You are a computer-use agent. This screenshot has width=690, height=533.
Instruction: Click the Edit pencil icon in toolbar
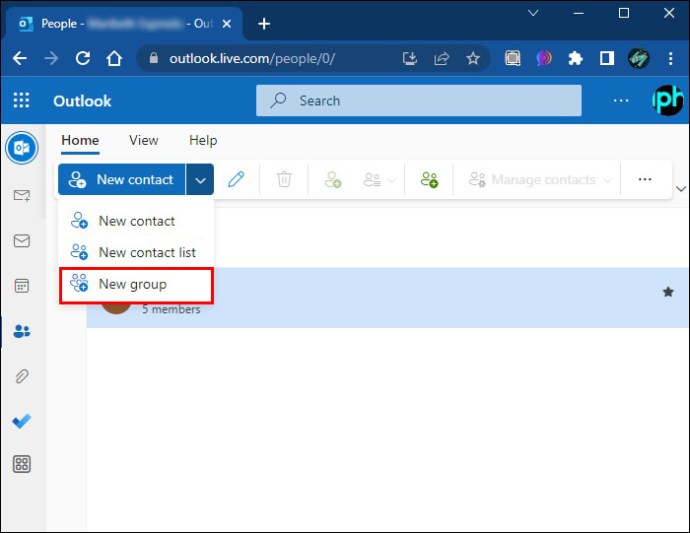[x=236, y=180]
